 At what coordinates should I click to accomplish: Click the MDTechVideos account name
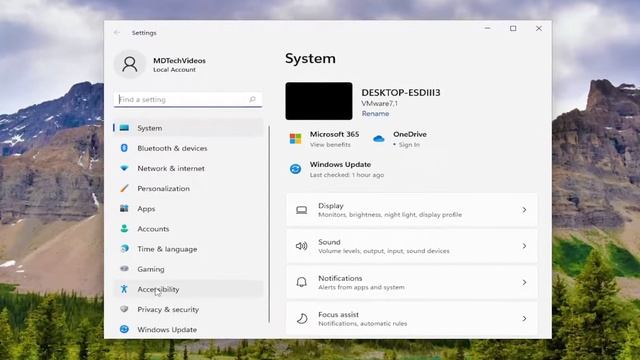click(179, 60)
